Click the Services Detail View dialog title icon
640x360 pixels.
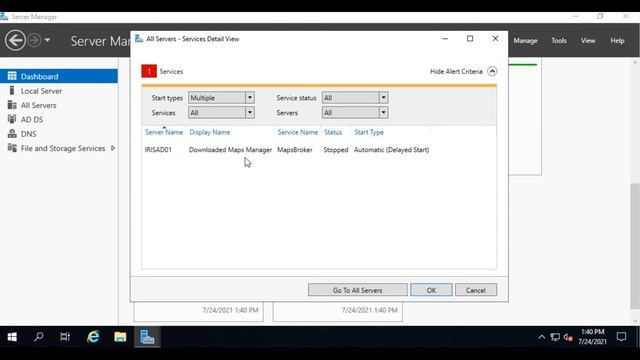click(x=139, y=39)
